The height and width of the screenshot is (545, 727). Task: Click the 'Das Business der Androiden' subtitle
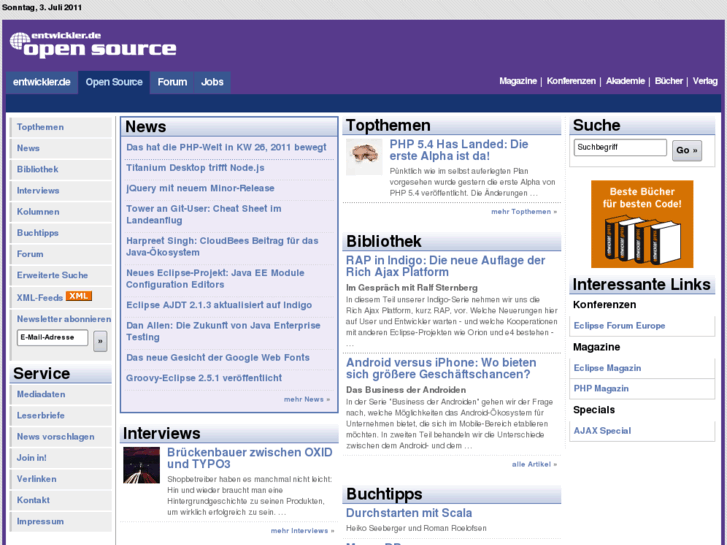point(406,390)
